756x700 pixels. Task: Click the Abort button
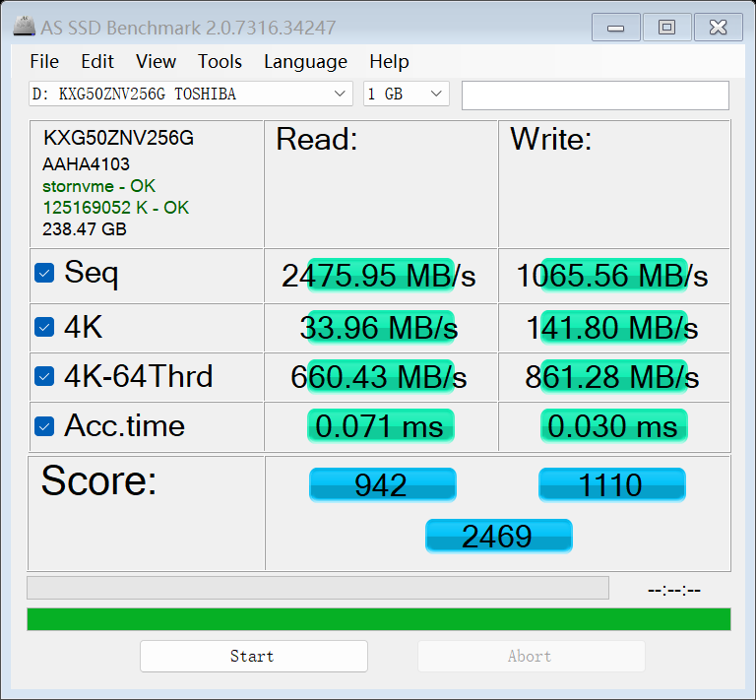[x=532, y=656]
